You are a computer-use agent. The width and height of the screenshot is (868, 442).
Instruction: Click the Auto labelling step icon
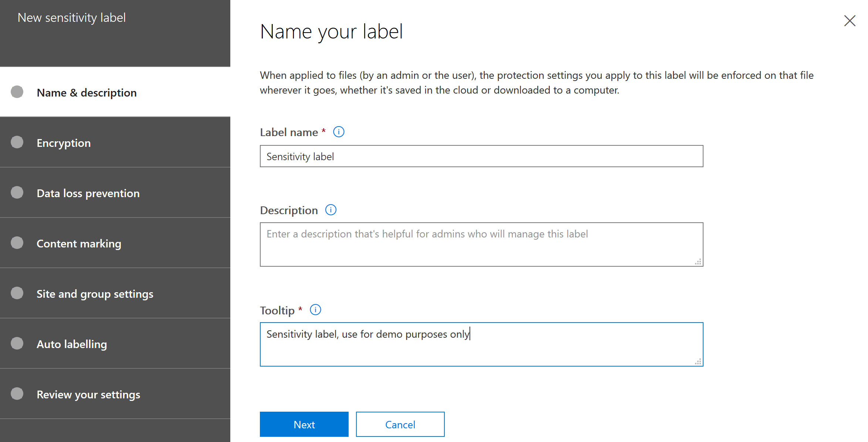click(17, 344)
